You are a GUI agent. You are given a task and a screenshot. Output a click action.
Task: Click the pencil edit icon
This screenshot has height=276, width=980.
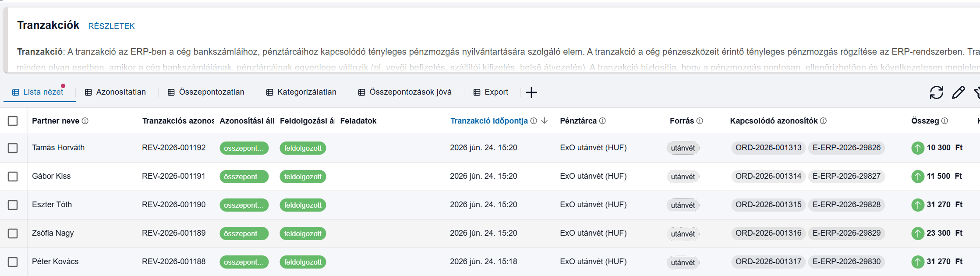[958, 92]
